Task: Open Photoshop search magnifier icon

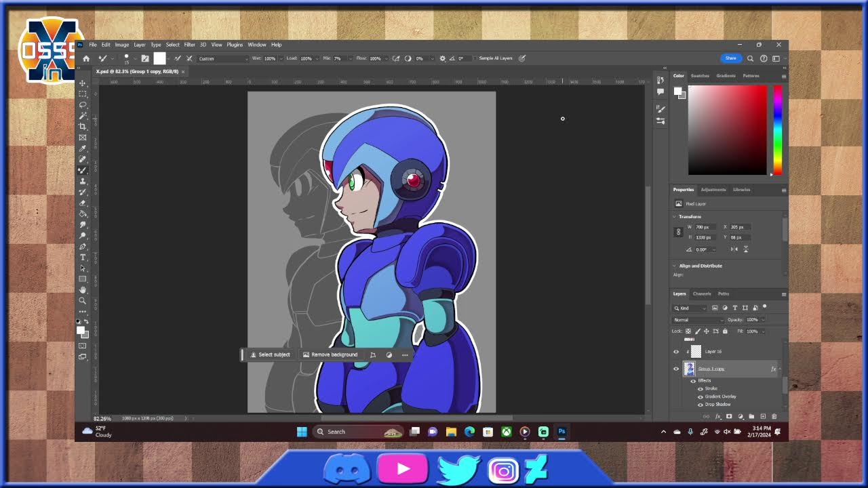Action: [750, 58]
